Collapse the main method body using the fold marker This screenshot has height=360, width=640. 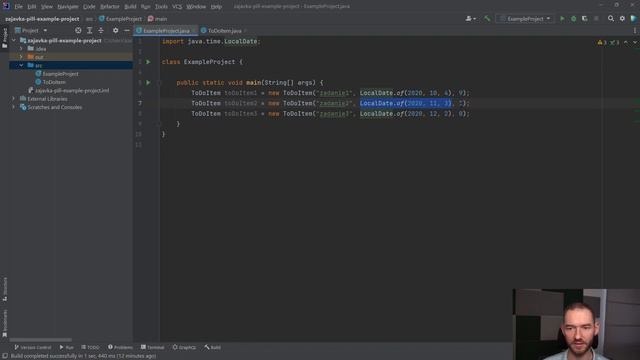pos(160,82)
